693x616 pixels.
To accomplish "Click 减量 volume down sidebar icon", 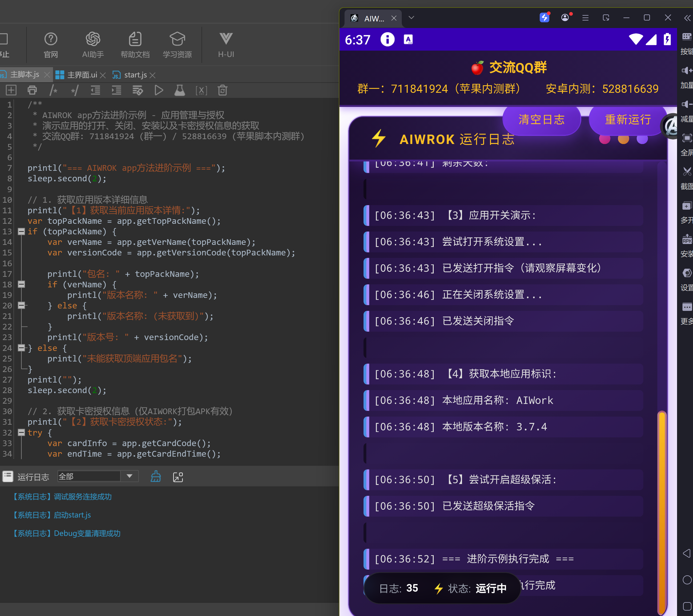I will pyautogui.click(x=687, y=111).
